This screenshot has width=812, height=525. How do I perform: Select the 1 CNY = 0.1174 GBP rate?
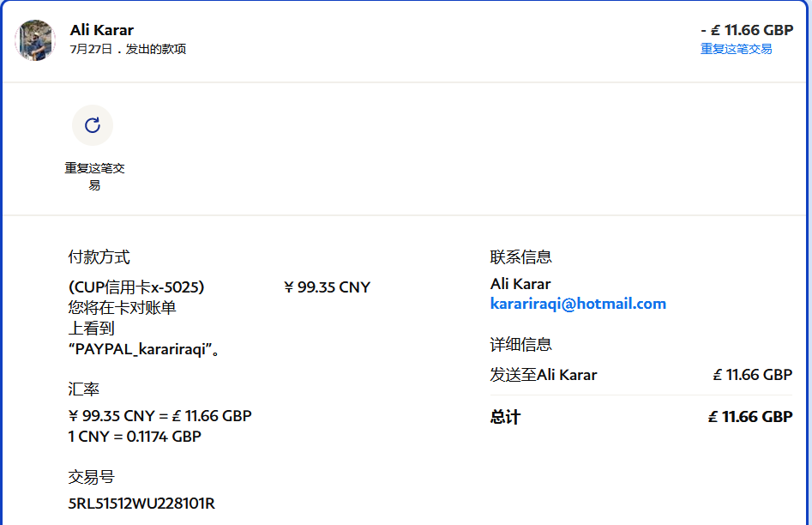point(135,437)
